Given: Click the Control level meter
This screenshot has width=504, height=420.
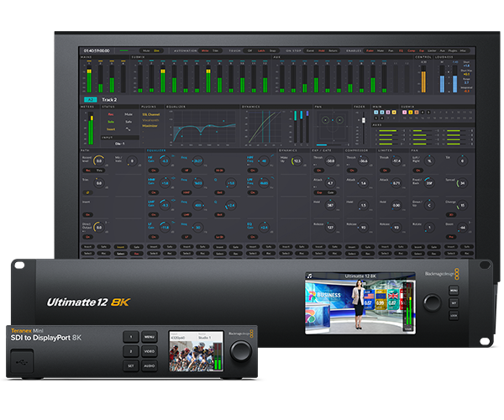Looking at the screenshot, I should (x=423, y=79).
